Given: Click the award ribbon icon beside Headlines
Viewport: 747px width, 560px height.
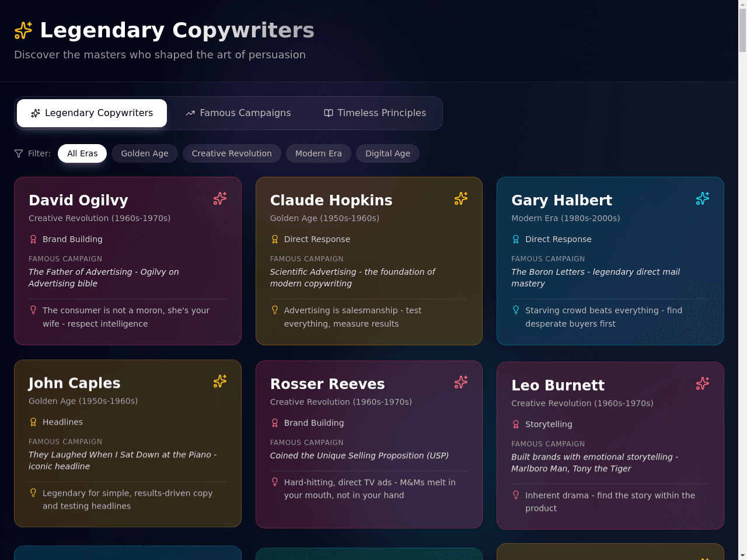Looking at the screenshot, I should point(33,422).
